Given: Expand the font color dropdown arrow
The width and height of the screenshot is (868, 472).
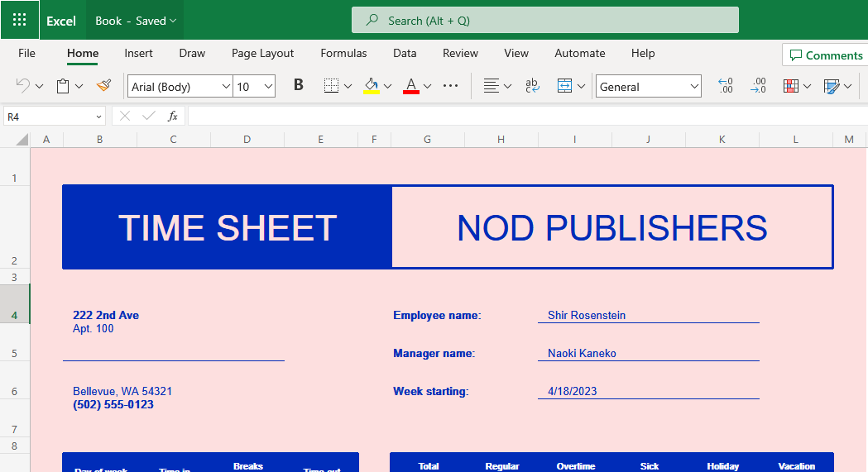Looking at the screenshot, I should 427,86.
